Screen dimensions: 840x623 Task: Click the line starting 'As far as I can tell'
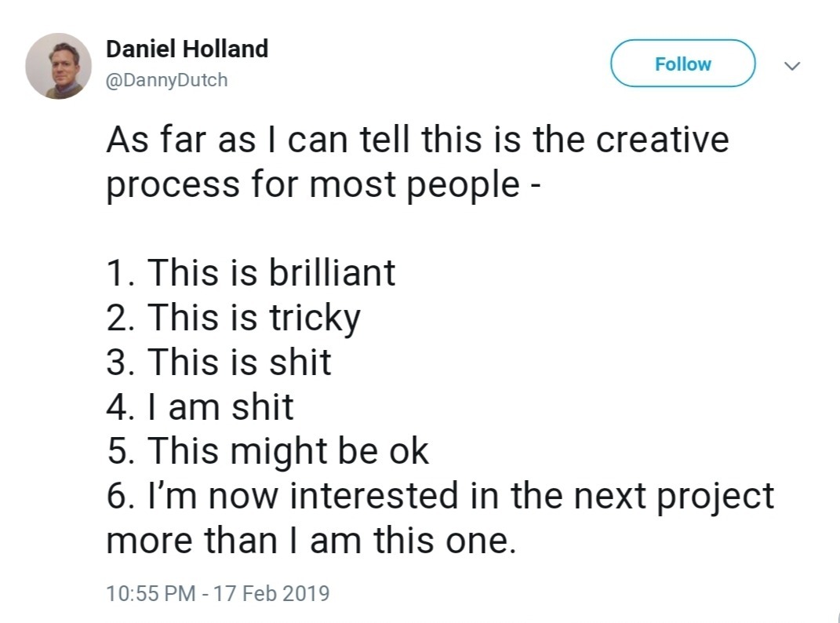[x=417, y=140]
